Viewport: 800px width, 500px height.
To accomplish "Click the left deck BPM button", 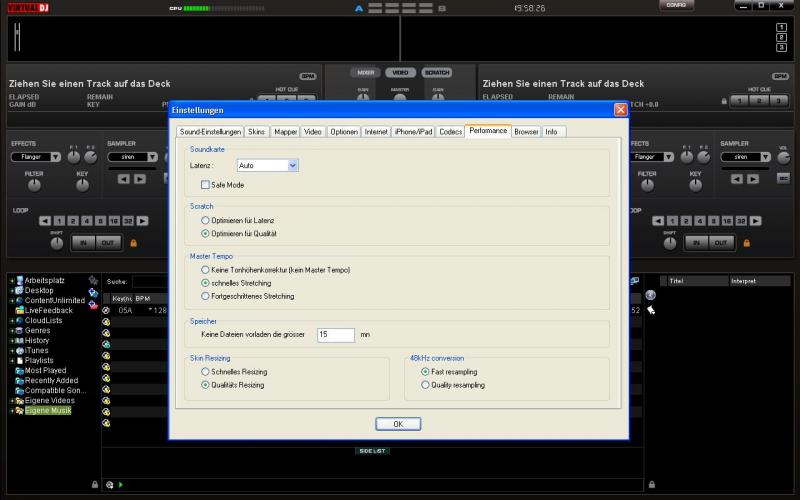I will point(308,77).
